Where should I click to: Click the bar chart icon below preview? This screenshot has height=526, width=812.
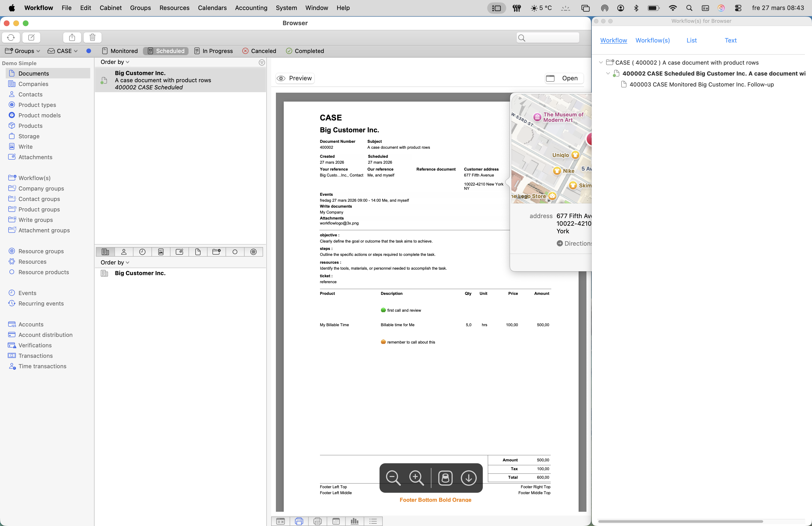tap(354, 521)
